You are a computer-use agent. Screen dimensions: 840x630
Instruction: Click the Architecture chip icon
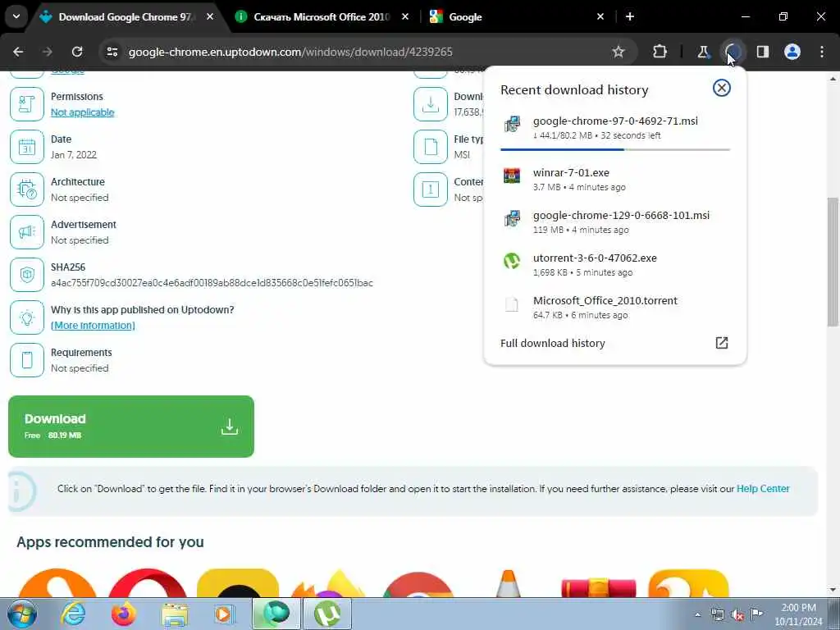pyautogui.click(x=27, y=189)
